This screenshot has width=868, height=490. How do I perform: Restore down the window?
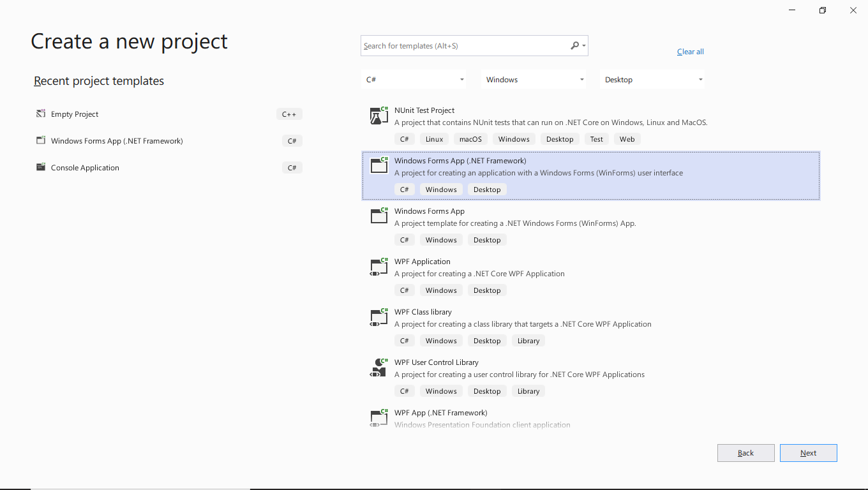tap(823, 10)
